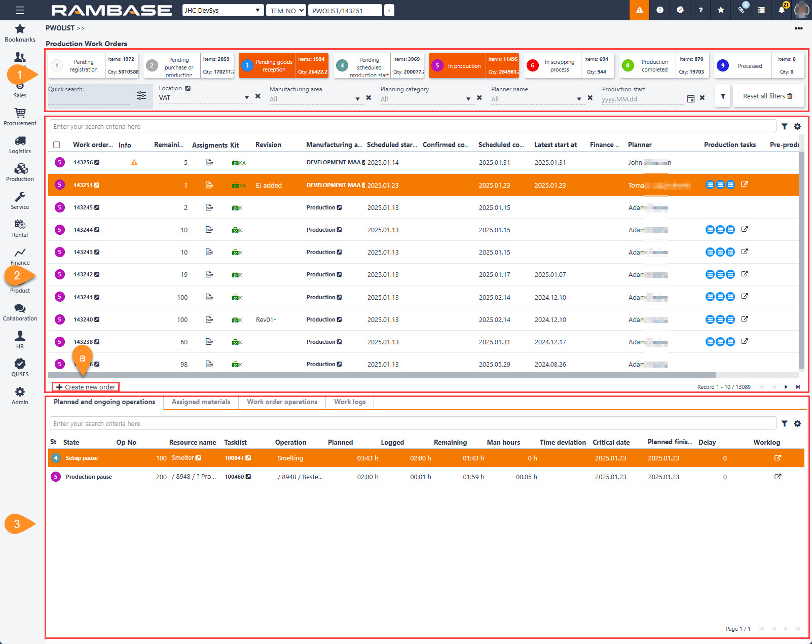Open Production start calendar picker
Image resolution: width=812 pixels, height=644 pixels.
click(690, 98)
